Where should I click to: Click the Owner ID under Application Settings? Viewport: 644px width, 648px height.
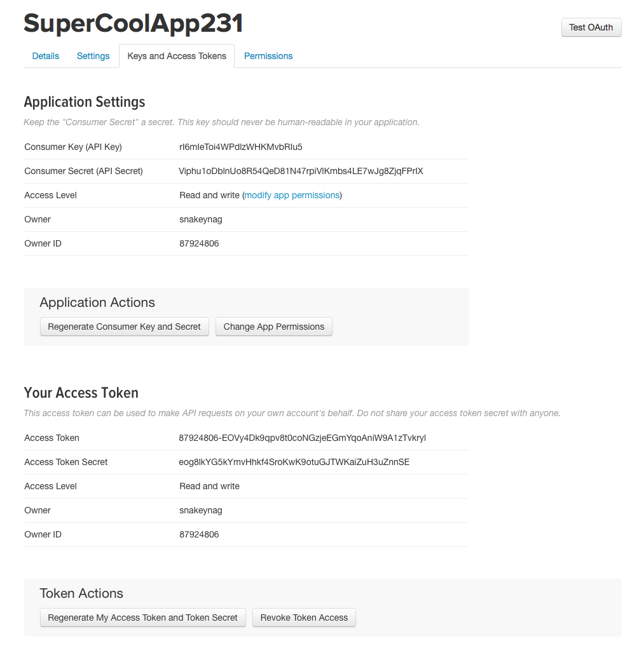[x=199, y=243]
